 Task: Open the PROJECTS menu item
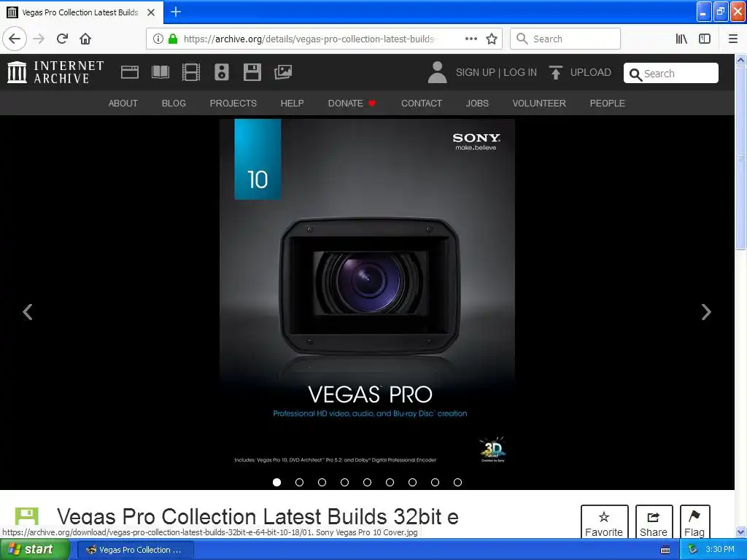[x=233, y=104]
